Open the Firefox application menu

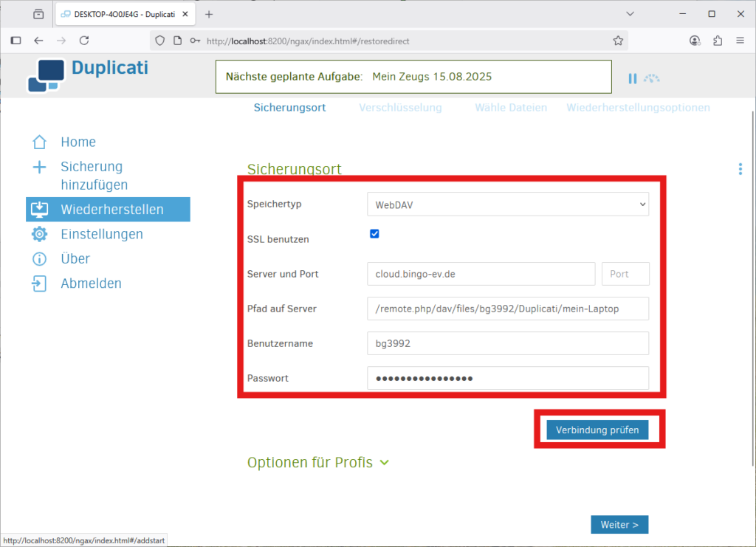(740, 41)
